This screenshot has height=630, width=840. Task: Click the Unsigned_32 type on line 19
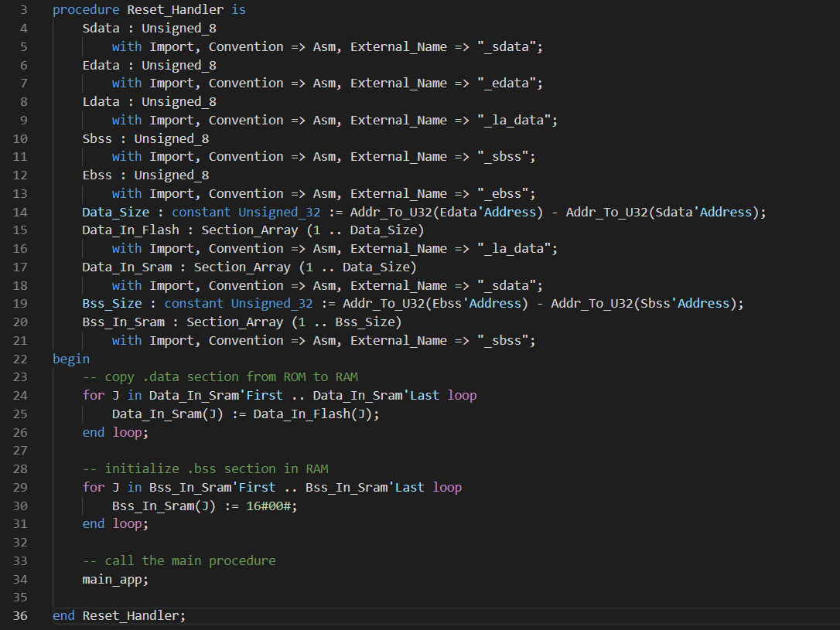click(271, 303)
